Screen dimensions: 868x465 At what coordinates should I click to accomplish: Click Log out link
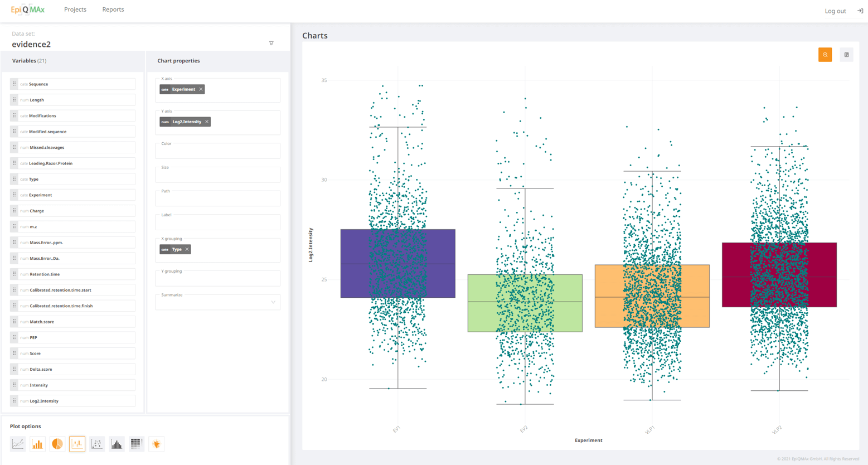835,11
